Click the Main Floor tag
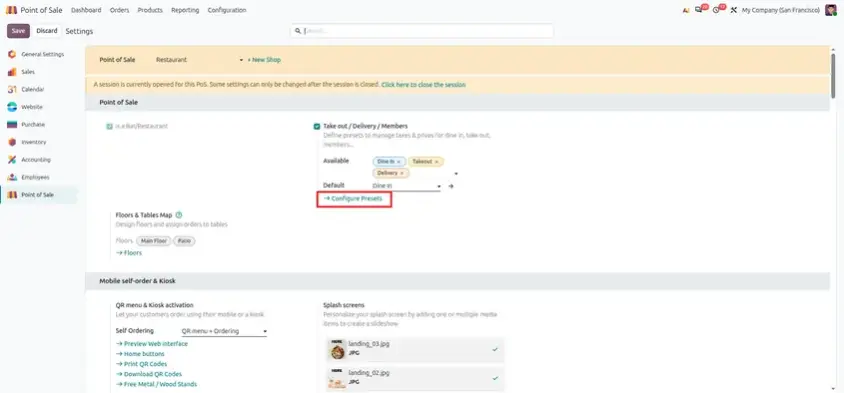Screen dimensions: 844x393 [x=154, y=241]
